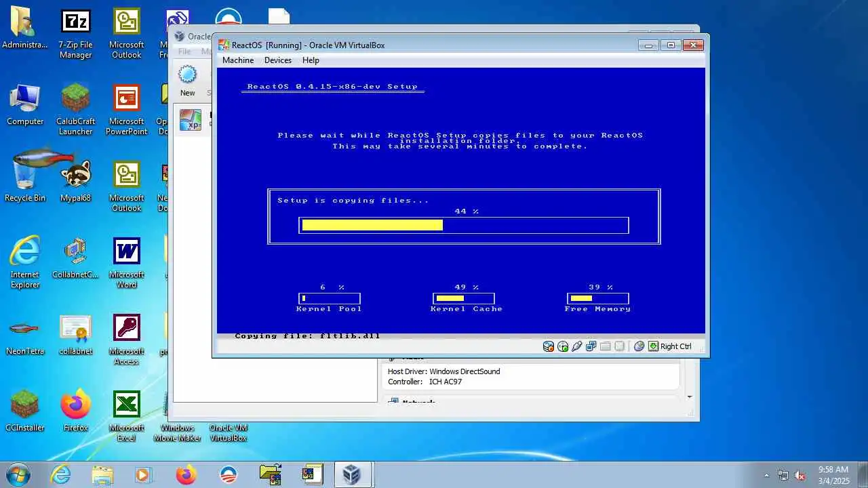The height and width of the screenshot is (488, 868).
Task: Select CollabnetC... desktop icon
Action: click(75, 258)
